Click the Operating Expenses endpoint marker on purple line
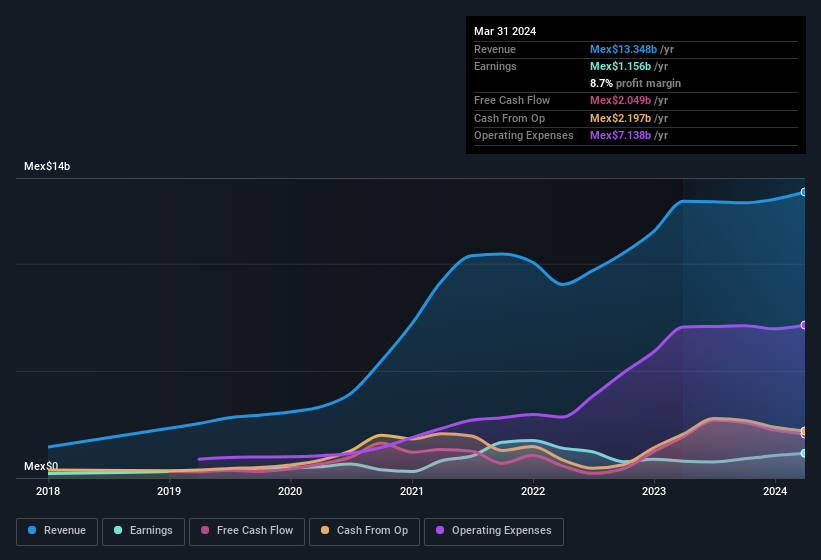The image size is (821, 560). [x=804, y=325]
